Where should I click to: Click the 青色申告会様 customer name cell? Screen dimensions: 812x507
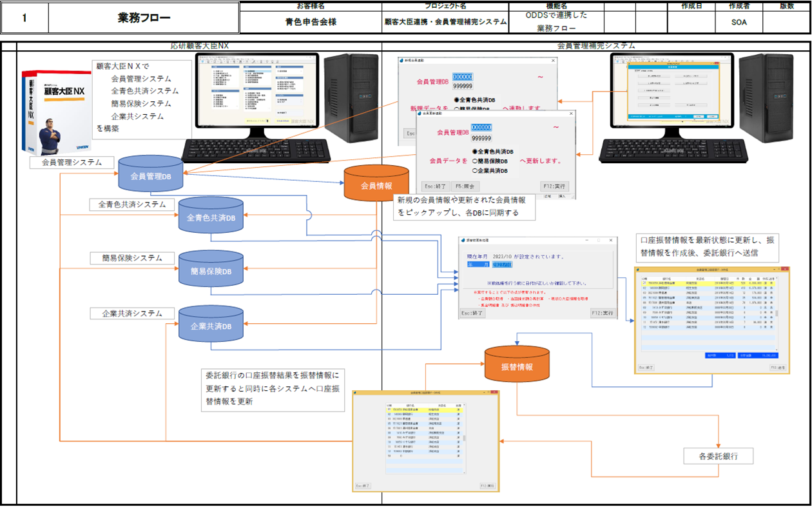[311, 21]
